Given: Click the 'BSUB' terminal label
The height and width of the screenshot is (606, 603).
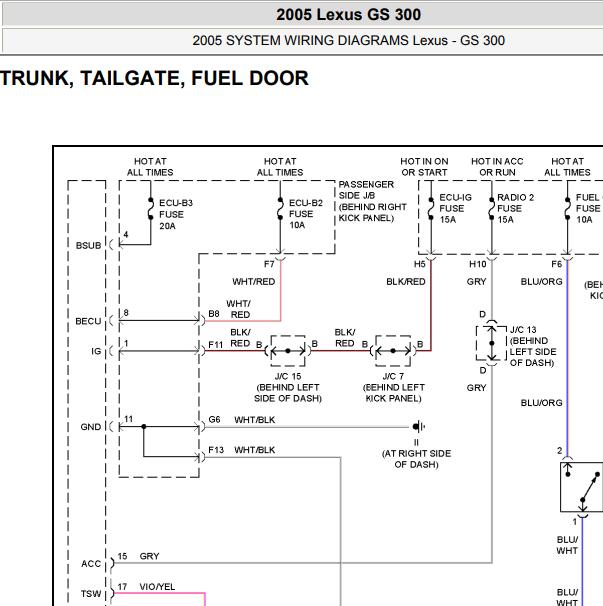Looking at the screenshot, I should click(x=89, y=245).
